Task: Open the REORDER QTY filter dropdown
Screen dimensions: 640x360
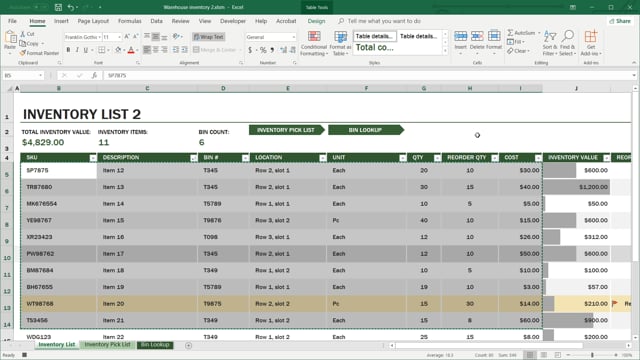Action: tap(495, 158)
